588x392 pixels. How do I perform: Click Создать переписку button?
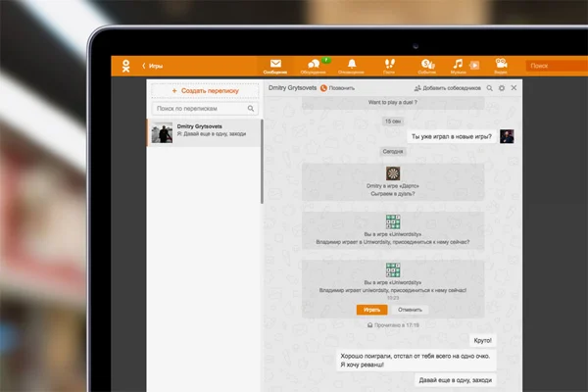pos(205,91)
